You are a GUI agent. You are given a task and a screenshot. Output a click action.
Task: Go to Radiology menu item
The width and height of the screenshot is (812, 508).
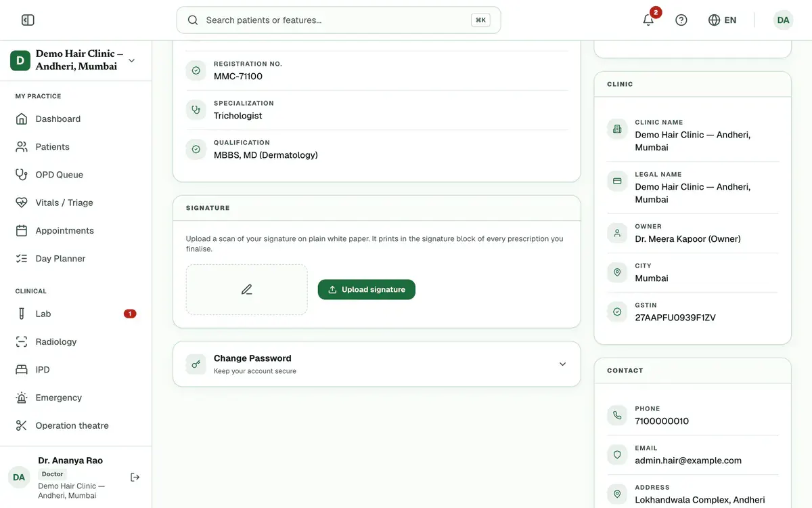click(x=76, y=342)
